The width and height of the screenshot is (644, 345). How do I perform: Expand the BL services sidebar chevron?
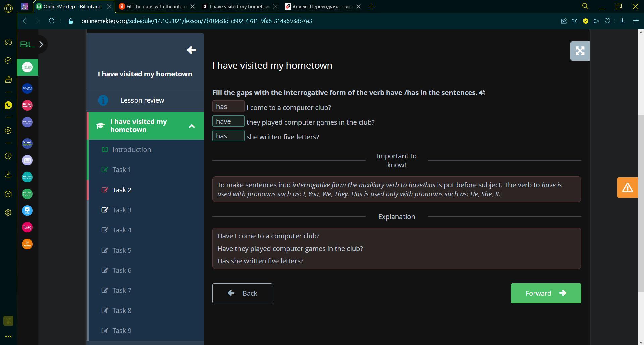[x=41, y=44]
